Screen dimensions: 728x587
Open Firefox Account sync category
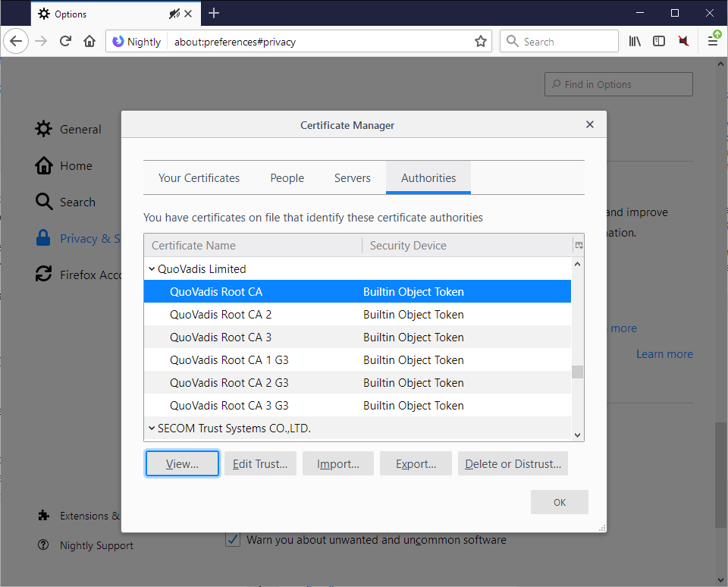point(78,275)
